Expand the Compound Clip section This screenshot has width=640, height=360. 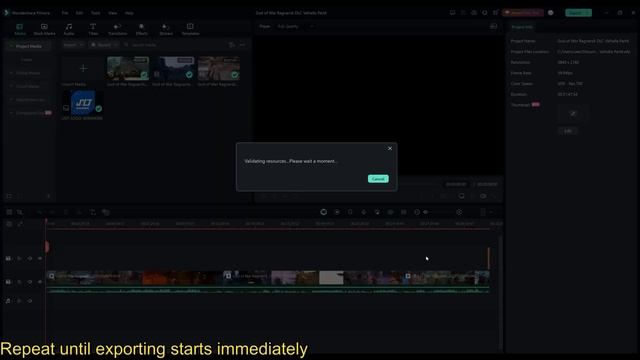pyautogui.click(x=11, y=113)
